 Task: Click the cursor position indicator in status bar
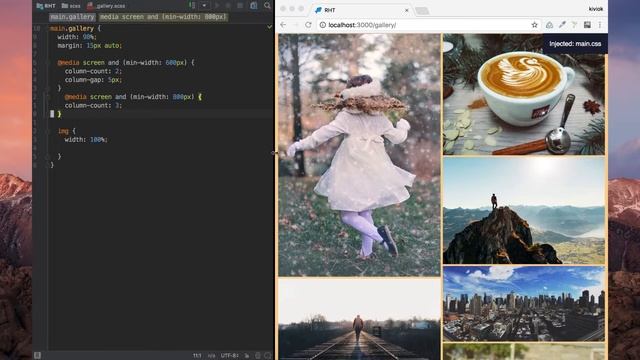click(197, 356)
